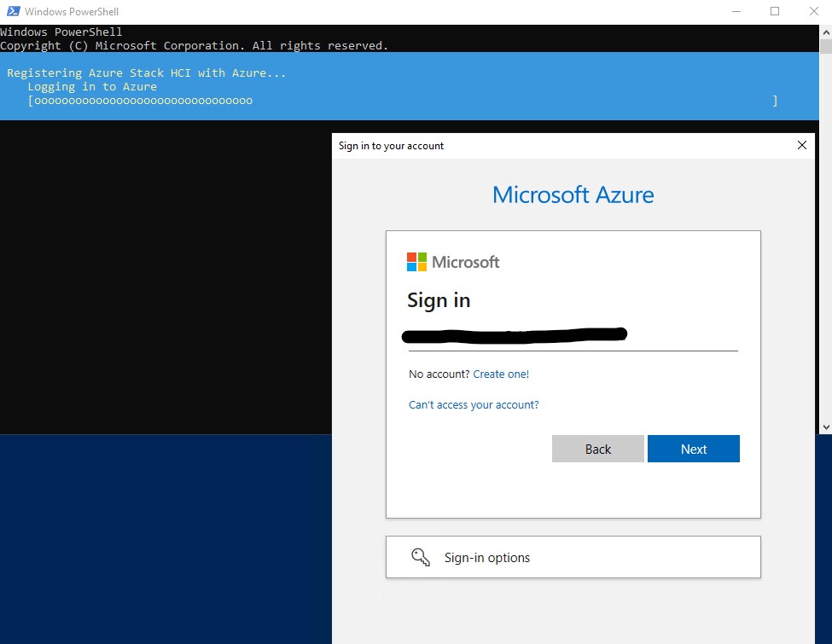
Task: Click the key graphic in sign-in options
Action: coord(420,556)
